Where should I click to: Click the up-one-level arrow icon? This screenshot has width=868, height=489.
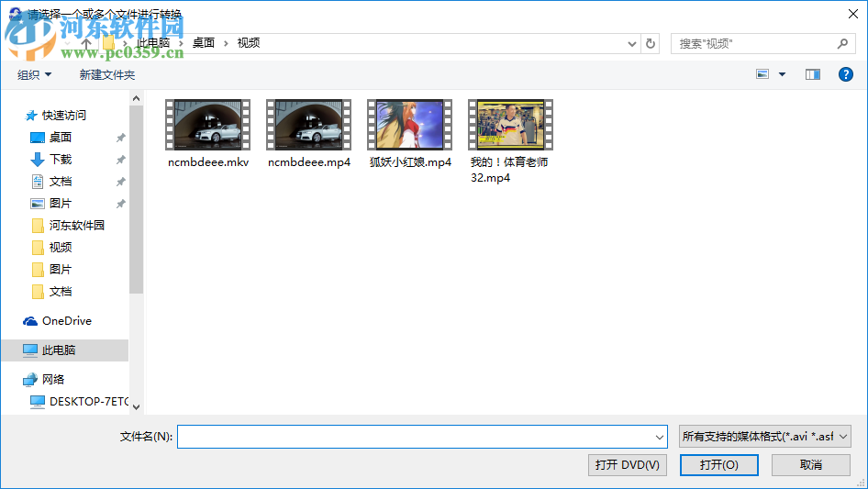click(86, 43)
